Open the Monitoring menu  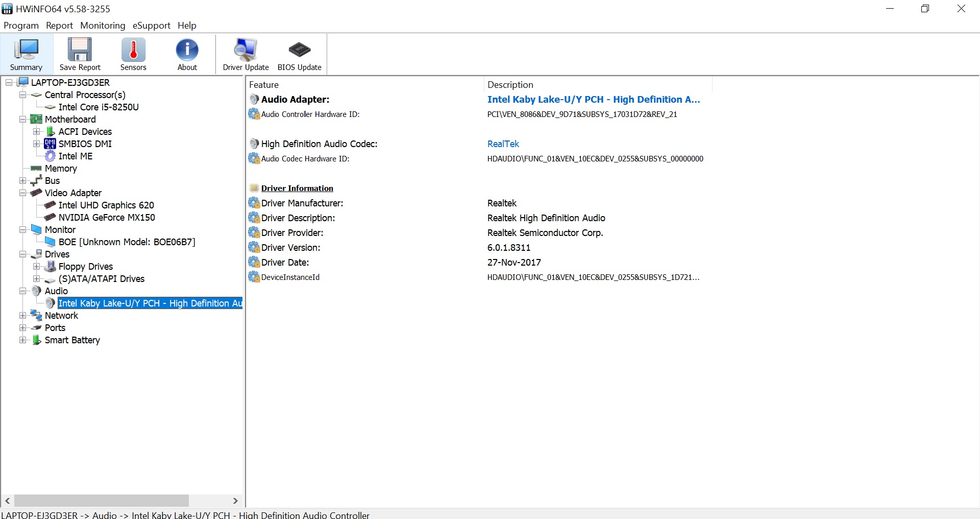coord(103,25)
